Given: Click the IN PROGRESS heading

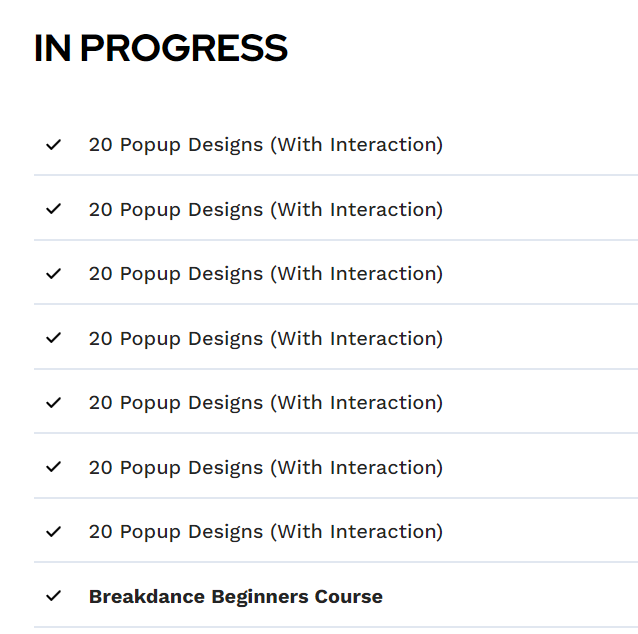Looking at the screenshot, I should 161,48.
